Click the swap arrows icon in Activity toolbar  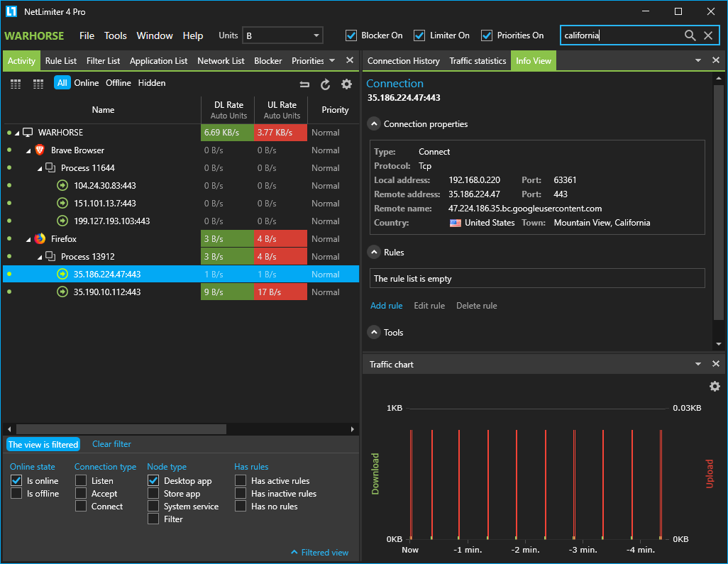tap(304, 84)
